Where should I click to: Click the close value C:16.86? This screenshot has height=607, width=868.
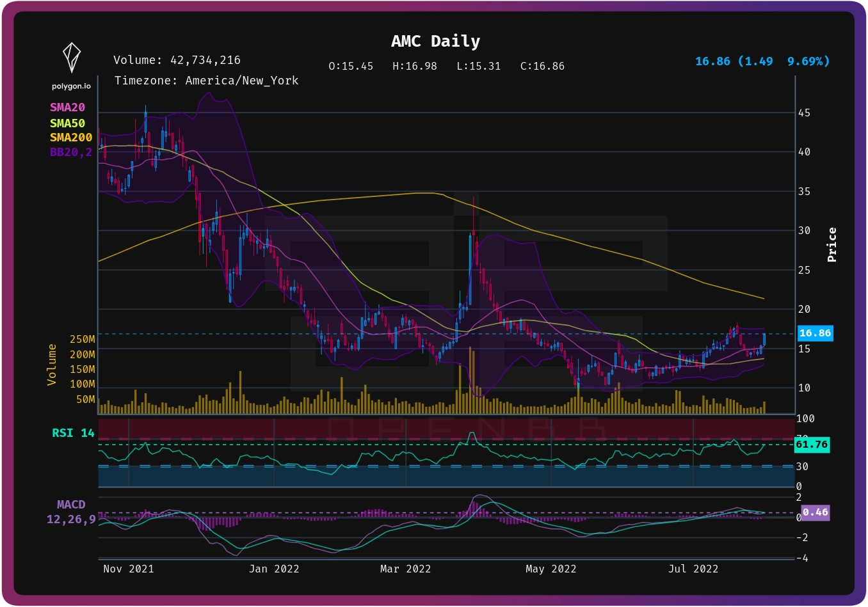pos(543,66)
